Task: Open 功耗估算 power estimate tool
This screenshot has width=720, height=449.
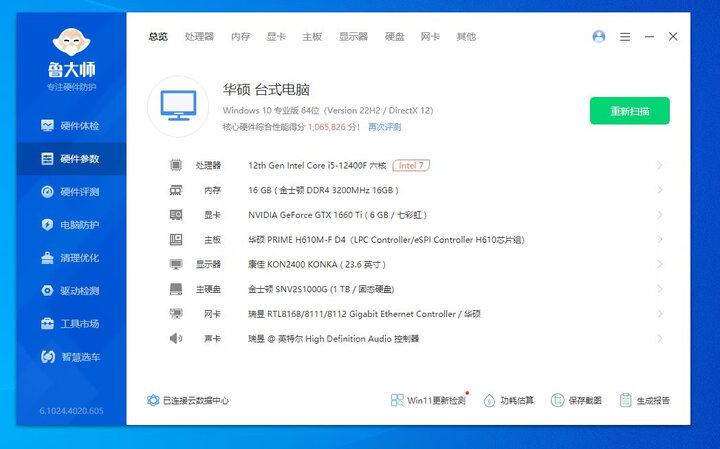Action: point(509,400)
